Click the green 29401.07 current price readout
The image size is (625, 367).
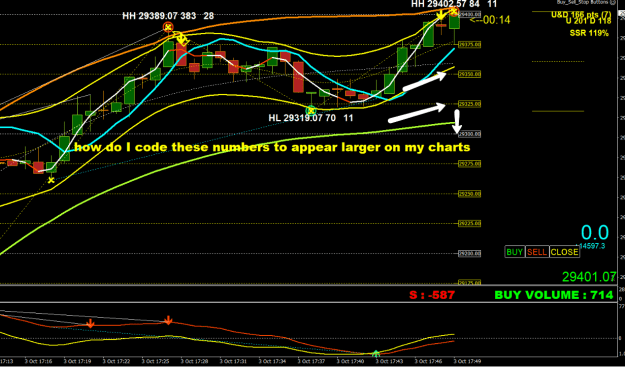589,276
